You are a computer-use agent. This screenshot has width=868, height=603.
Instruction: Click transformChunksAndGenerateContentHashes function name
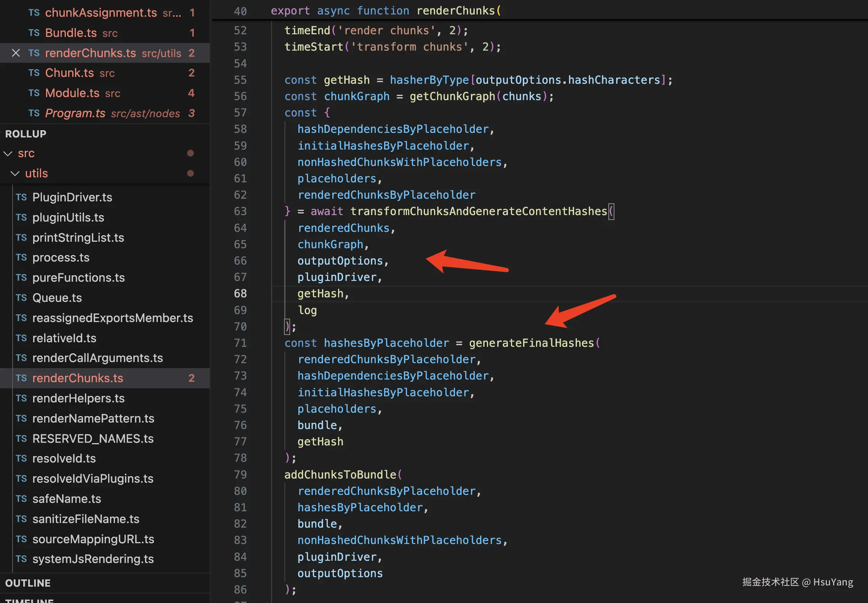coord(479,211)
